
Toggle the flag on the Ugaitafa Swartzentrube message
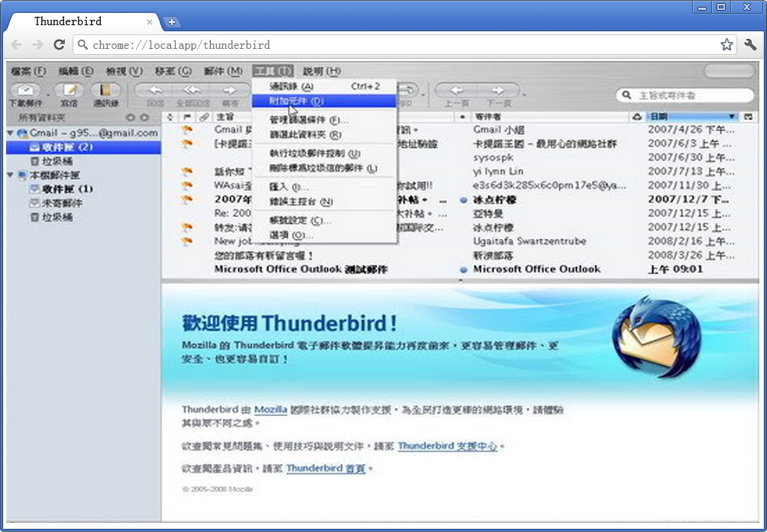tap(186, 241)
